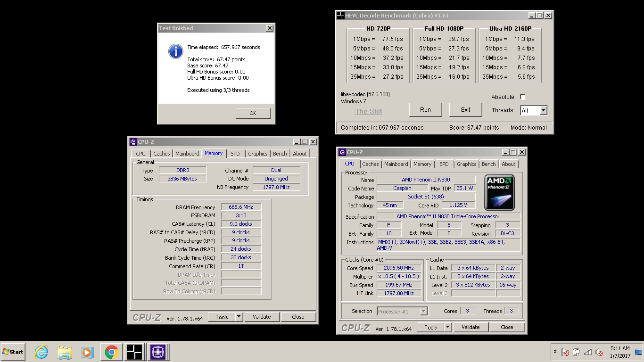Minimize the HEVC Decode Benchmark window

[x=532, y=16]
